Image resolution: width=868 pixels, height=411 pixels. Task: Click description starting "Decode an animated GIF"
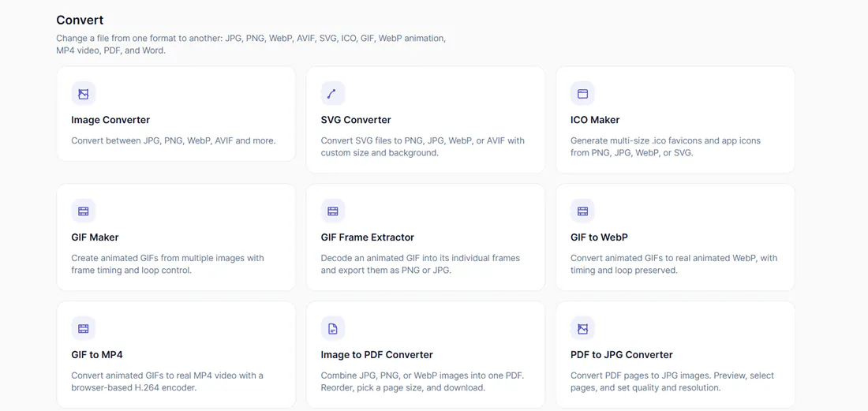click(x=420, y=263)
